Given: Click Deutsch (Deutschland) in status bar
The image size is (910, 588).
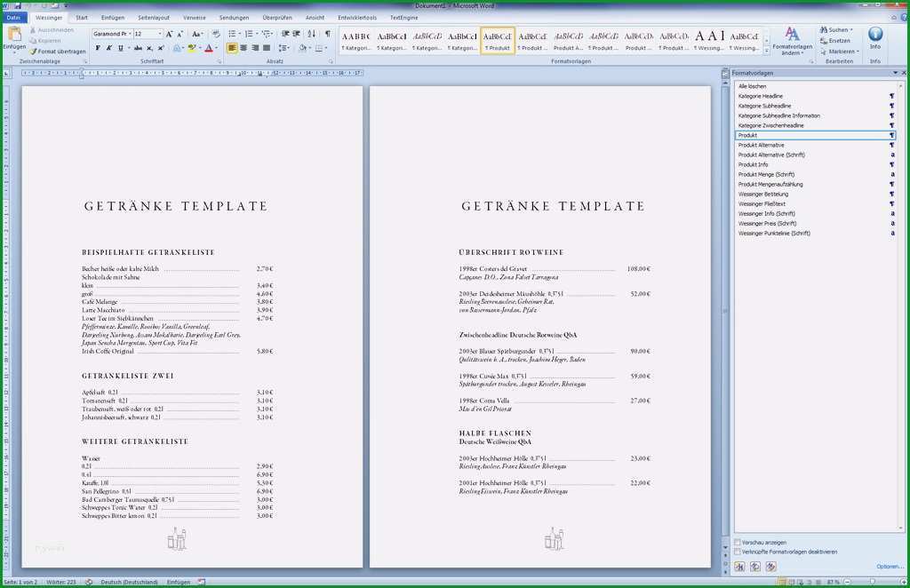Looking at the screenshot, I should click(130, 582).
